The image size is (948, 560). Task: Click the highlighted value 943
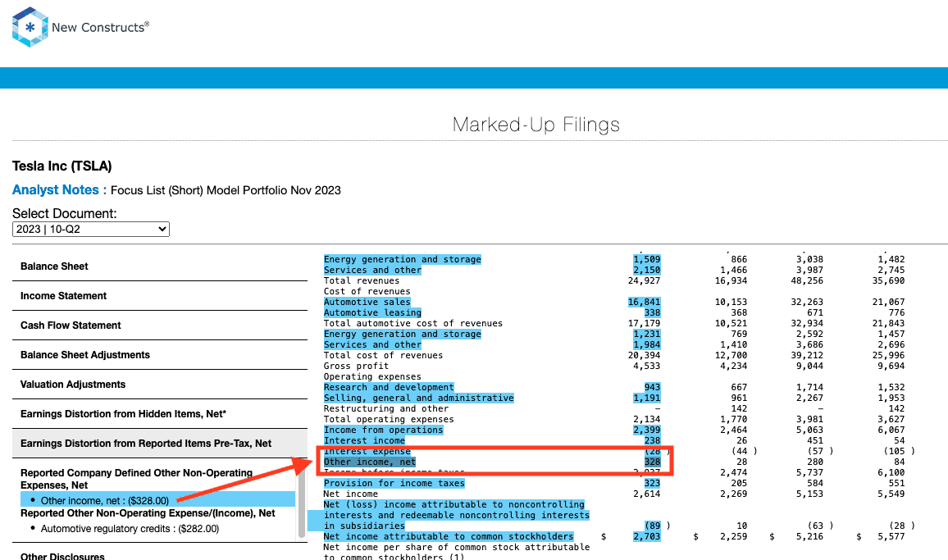(x=652, y=387)
